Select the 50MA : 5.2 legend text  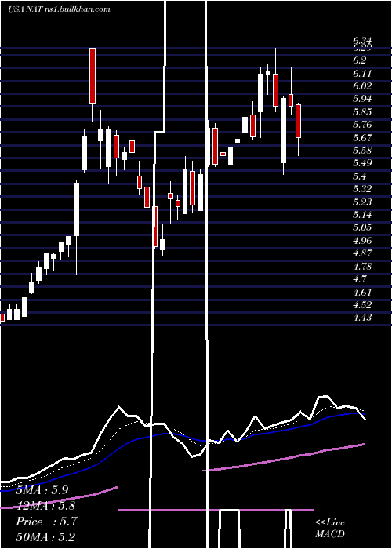tap(45, 537)
